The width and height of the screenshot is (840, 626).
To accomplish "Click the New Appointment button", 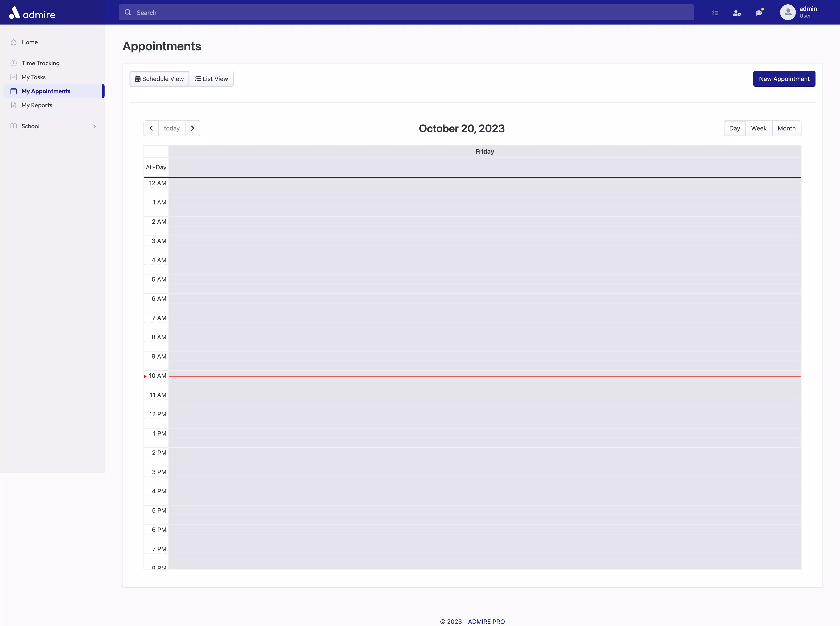I will point(784,79).
